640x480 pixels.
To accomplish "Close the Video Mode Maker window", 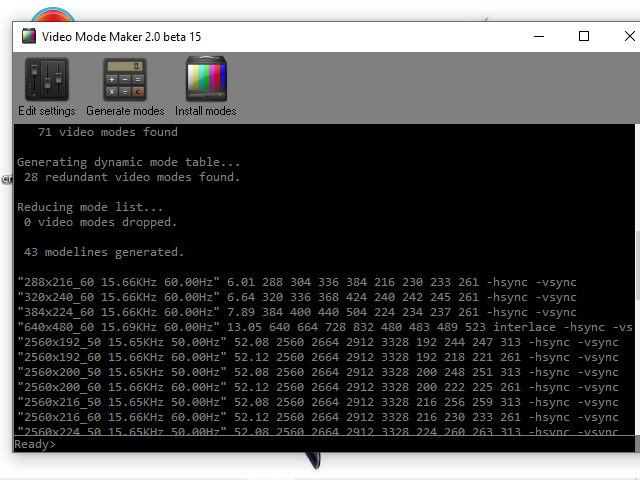I will pos(630,37).
